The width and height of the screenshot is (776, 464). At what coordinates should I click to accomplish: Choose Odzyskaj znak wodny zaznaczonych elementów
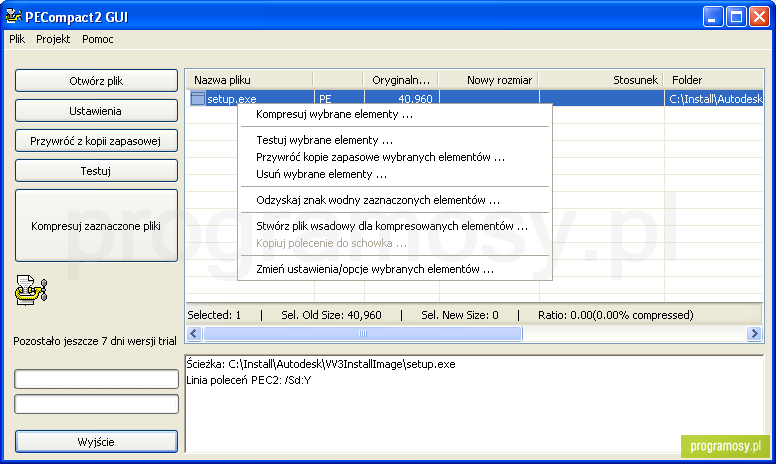click(394, 200)
